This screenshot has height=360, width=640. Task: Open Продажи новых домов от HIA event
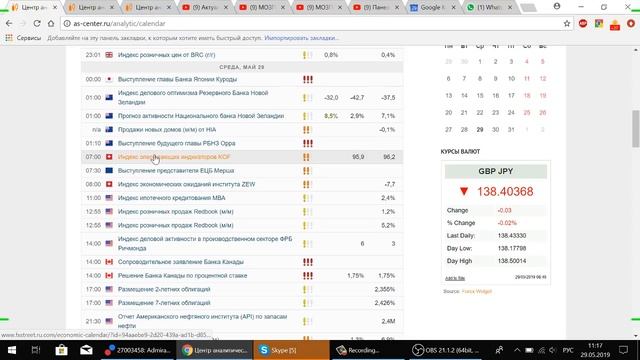[x=167, y=129]
